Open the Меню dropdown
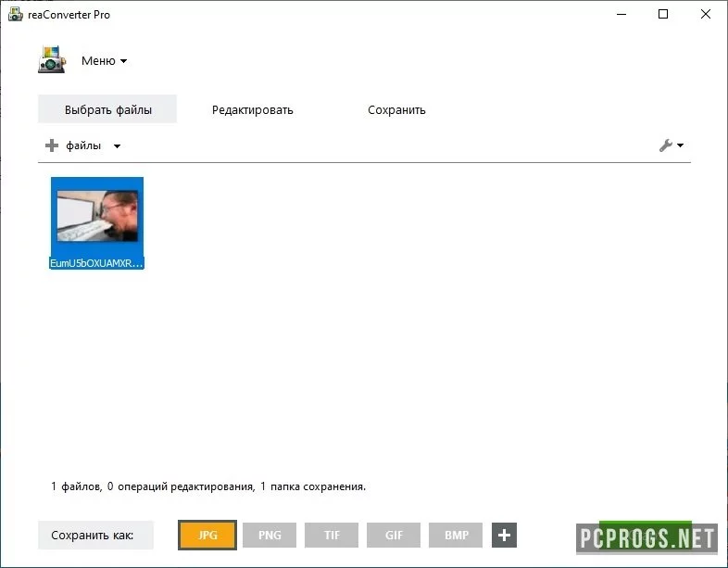The image size is (728, 568). pyautogui.click(x=104, y=61)
